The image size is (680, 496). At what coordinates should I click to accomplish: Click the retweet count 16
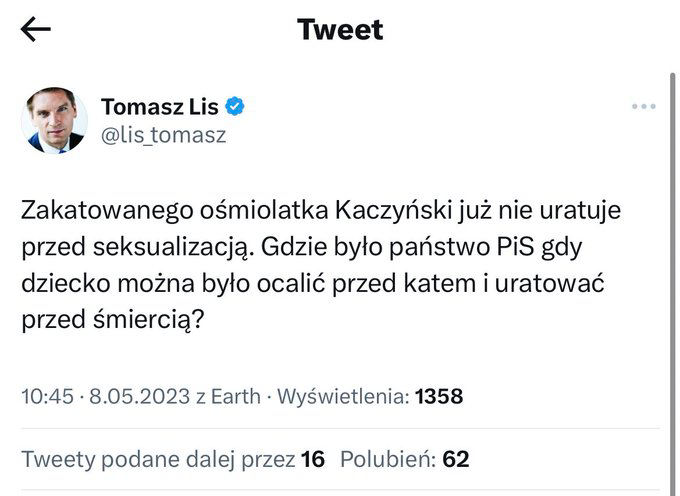[313, 460]
